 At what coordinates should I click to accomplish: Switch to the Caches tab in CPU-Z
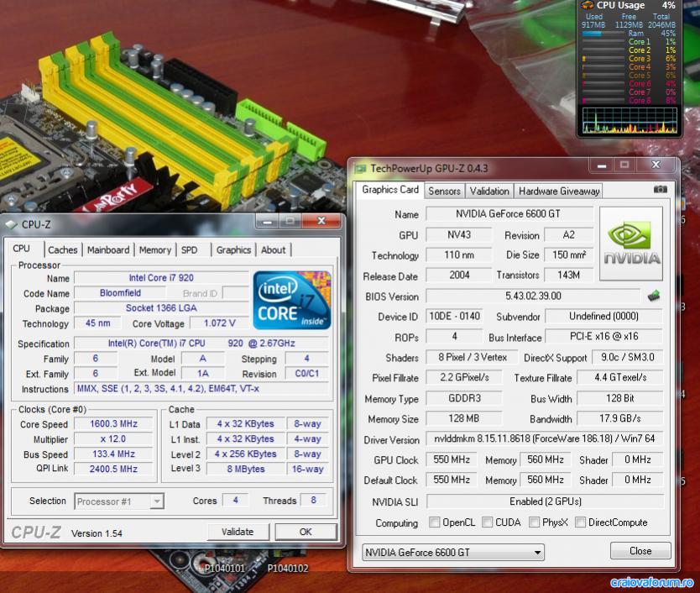coord(62,249)
